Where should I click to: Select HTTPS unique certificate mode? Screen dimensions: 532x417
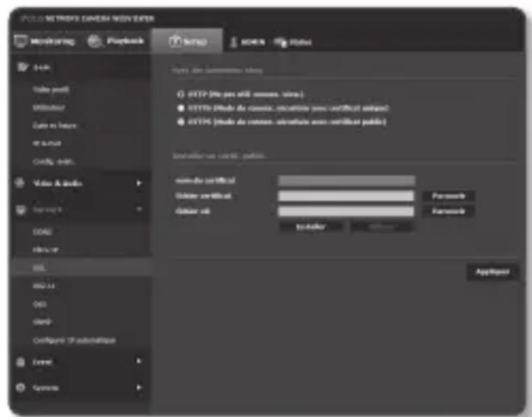tap(181, 108)
